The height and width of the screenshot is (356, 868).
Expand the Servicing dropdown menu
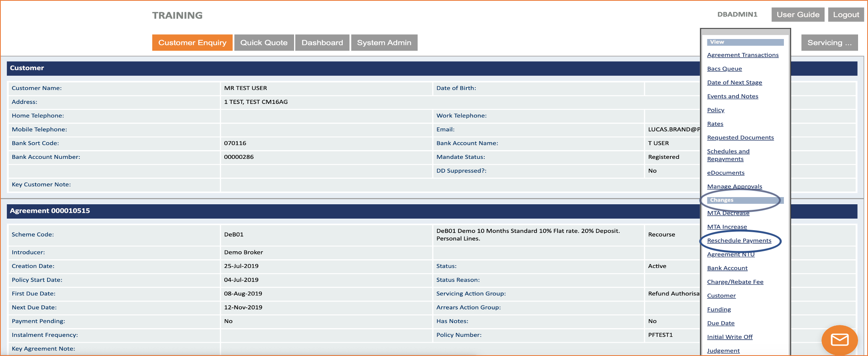(829, 43)
